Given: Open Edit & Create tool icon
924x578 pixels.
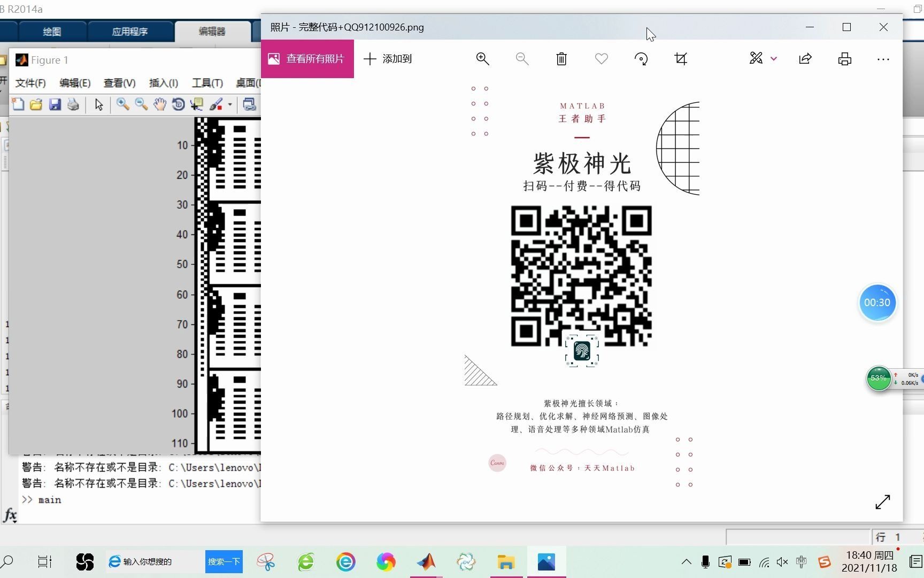Looking at the screenshot, I should [x=756, y=58].
